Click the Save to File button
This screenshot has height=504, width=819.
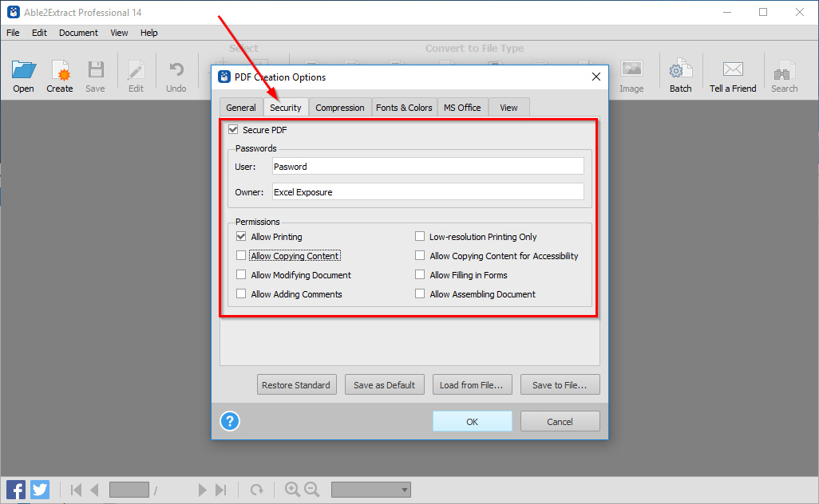point(560,385)
